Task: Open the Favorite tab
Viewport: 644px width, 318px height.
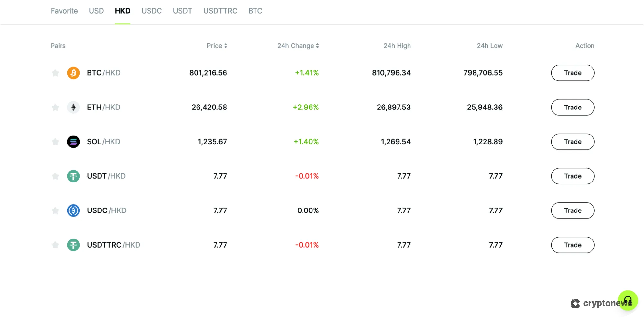Action: click(64, 11)
